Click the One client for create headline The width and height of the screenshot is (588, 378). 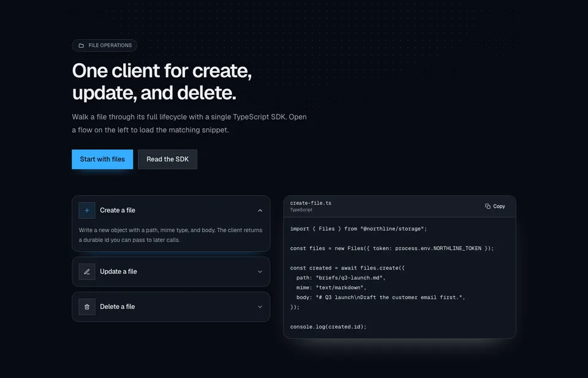pyautogui.click(x=162, y=81)
